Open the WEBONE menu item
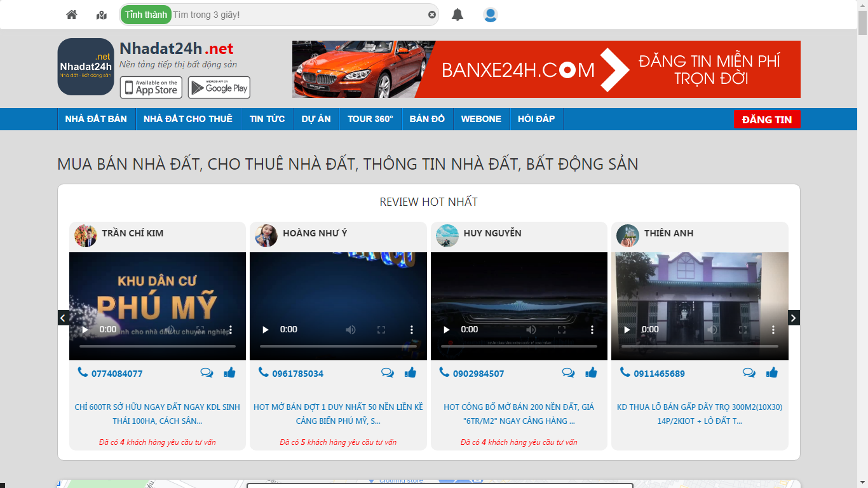The image size is (868, 488). click(481, 119)
